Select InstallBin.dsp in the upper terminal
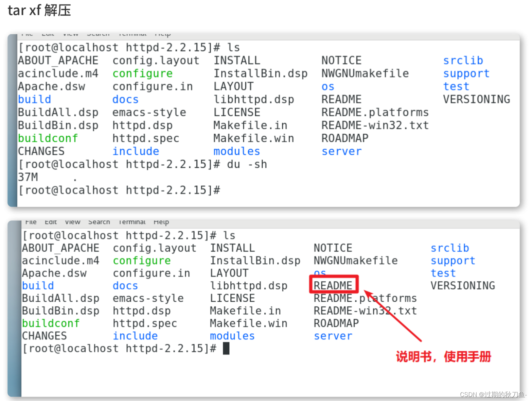The height and width of the screenshot is (401, 532). pyautogui.click(x=261, y=73)
